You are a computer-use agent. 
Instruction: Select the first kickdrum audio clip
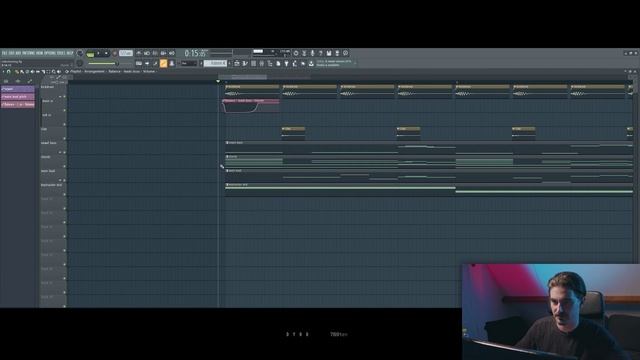(252, 91)
